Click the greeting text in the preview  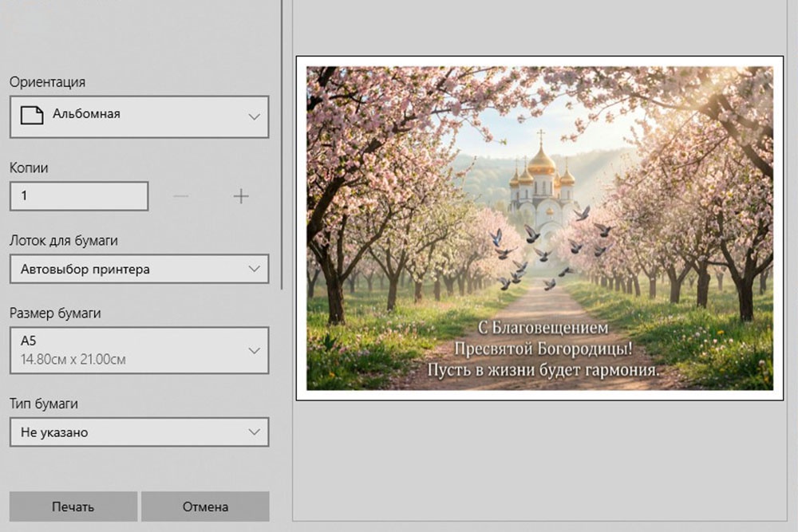543,349
